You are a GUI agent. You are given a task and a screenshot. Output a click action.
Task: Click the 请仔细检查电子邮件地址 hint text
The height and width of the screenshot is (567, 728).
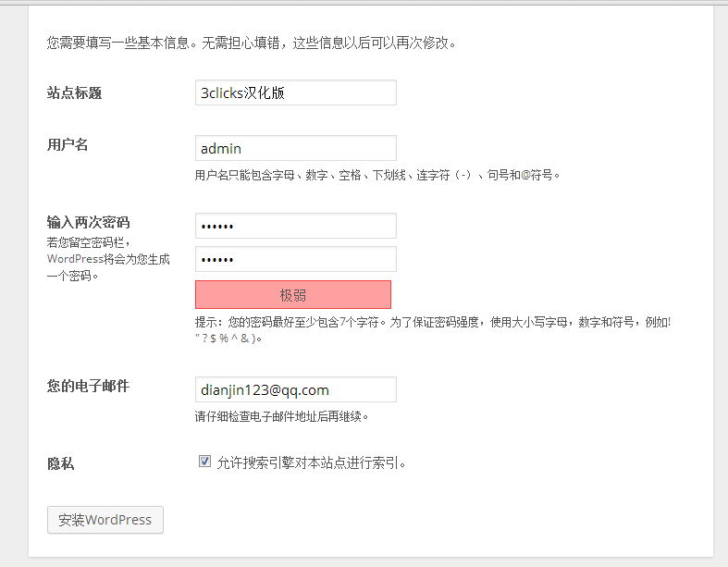coord(281,416)
